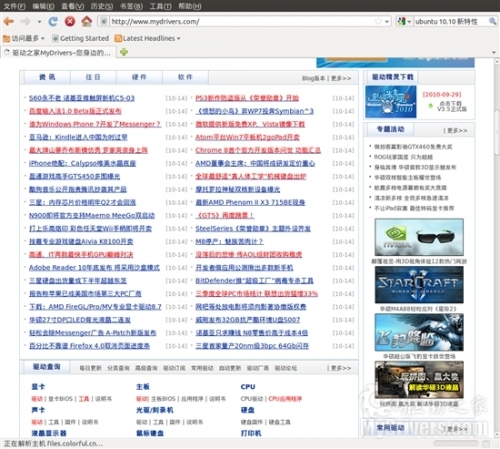The width and height of the screenshot is (500, 449).
Task: Open the 查看(V) menu
Action: (73, 6)
